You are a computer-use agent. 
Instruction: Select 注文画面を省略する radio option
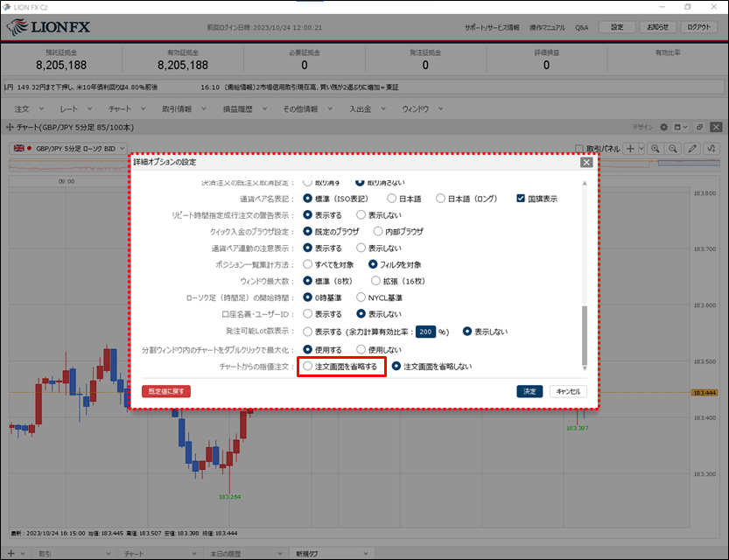307,367
